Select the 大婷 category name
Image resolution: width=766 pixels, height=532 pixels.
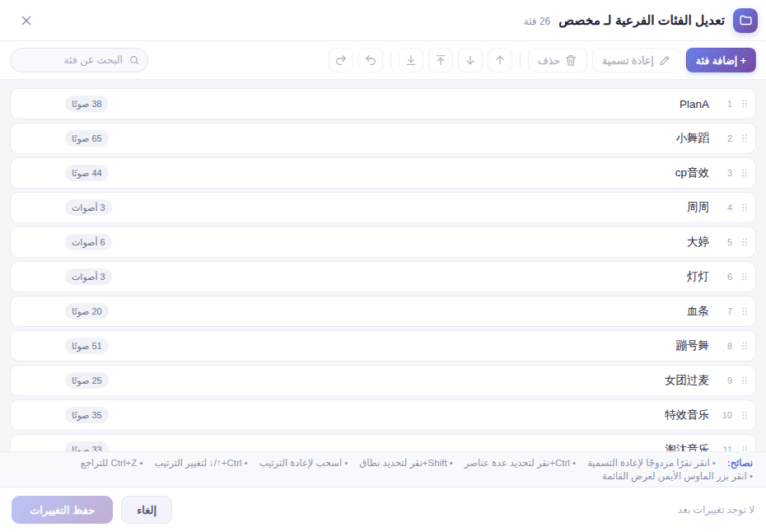click(698, 242)
